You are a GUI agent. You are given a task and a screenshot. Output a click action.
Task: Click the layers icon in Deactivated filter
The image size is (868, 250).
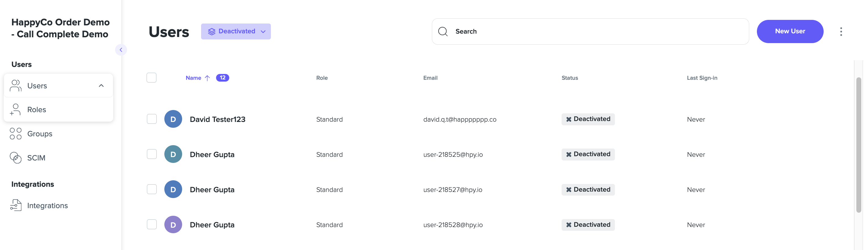pyautogui.click(x=211, y=31)
